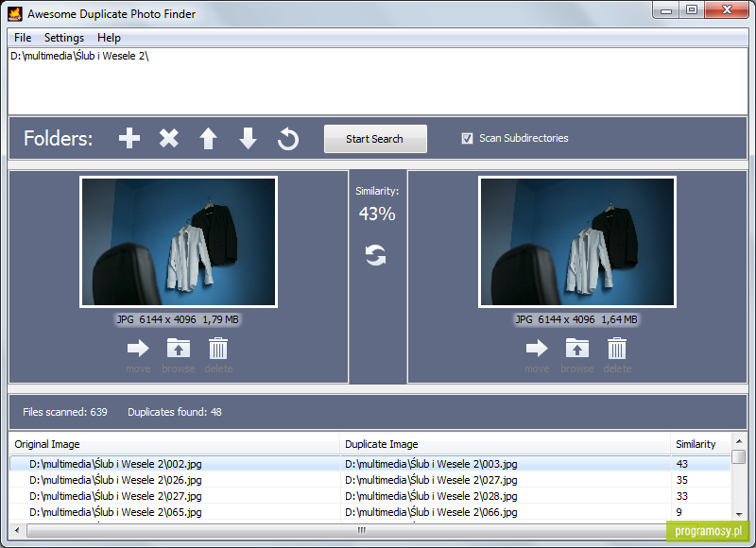Minimize the Awesome Duplicate Photo Finder window
The width and height of the screenshot is (756, 548).
666,10
